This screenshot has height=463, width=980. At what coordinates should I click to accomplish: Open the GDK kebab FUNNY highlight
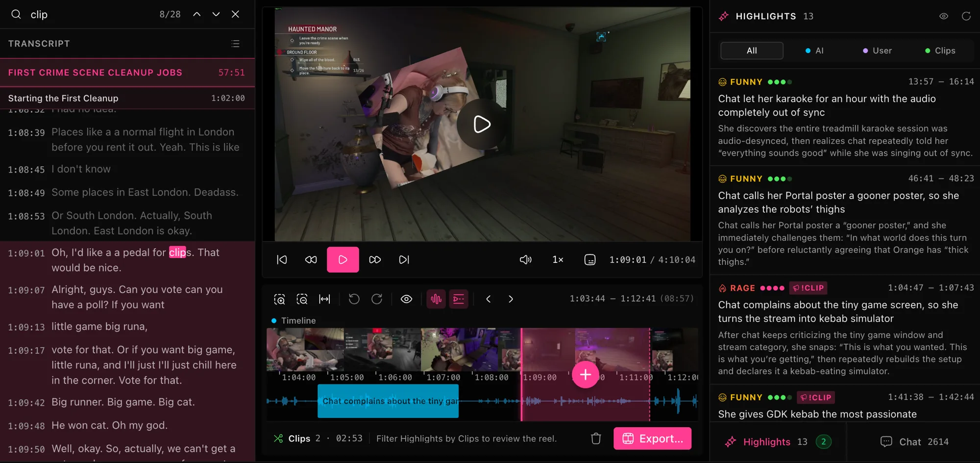[x=846, y=404]
